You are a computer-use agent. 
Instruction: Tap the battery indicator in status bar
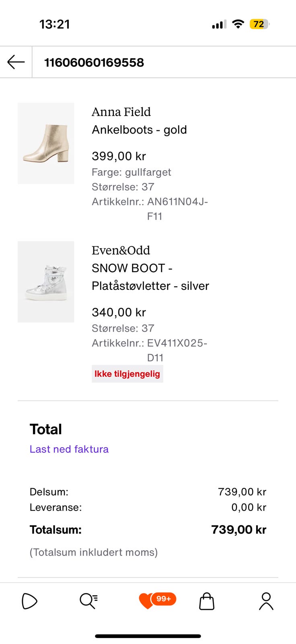click(259, 25)
